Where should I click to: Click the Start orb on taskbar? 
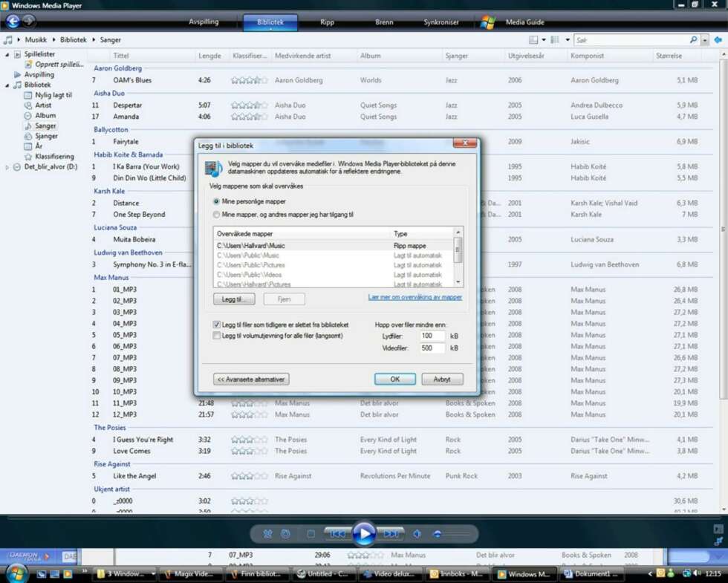tap(16, 573)
